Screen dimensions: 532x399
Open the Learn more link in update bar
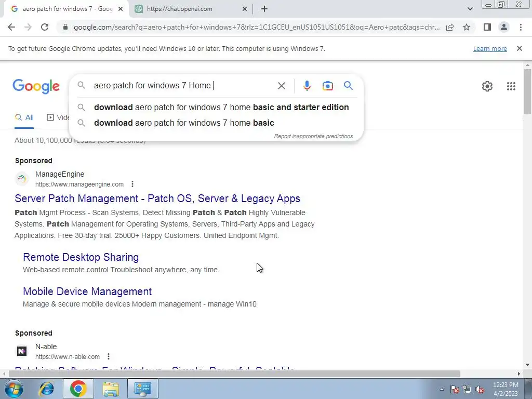(490, 48)
